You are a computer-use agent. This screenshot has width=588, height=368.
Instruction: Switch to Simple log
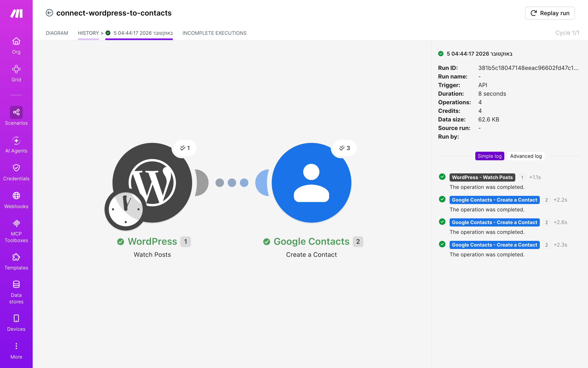(x=490, y=156)
